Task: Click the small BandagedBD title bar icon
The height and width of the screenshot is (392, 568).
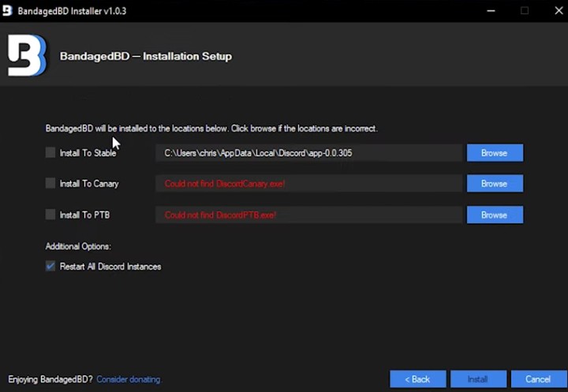Action: 7,10
